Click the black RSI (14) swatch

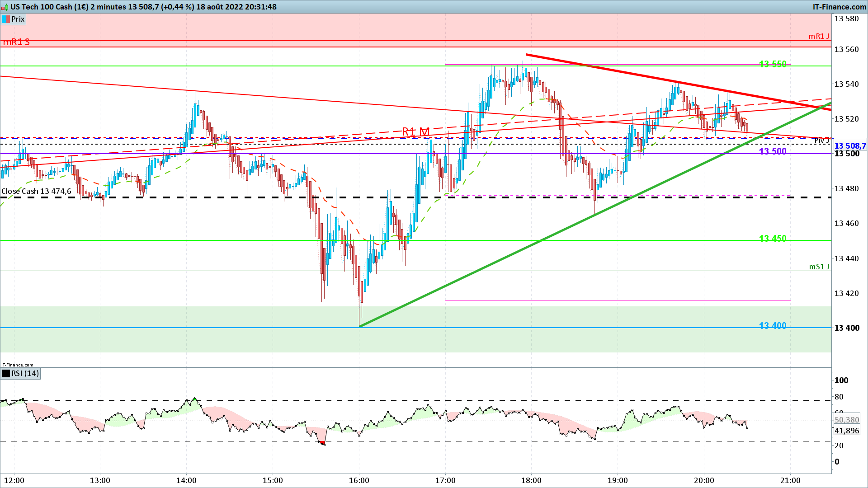pyautogui.click(x=6, y=373)
